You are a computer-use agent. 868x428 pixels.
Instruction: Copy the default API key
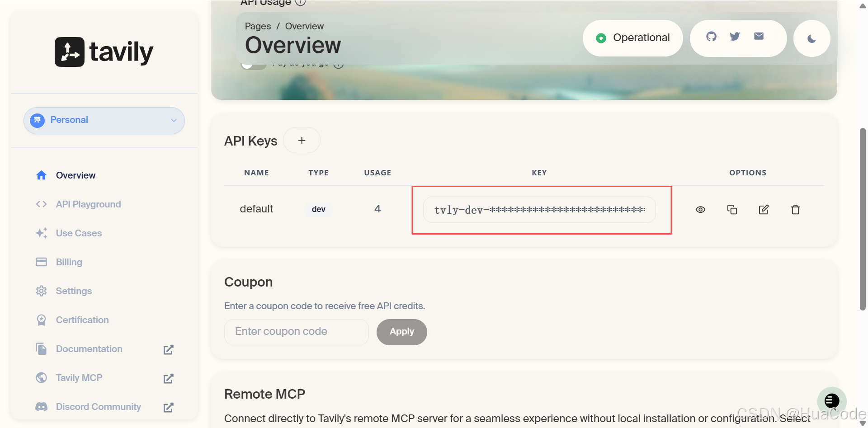732,210
